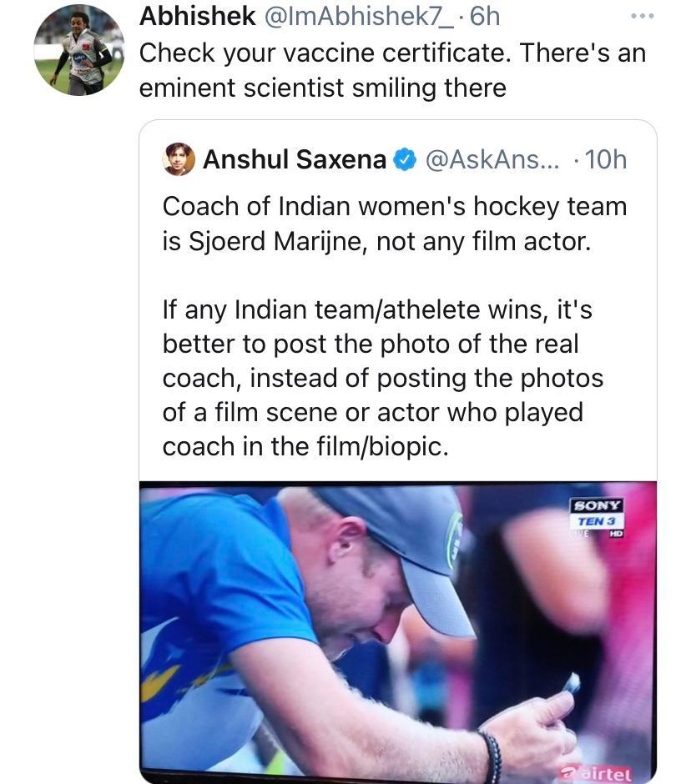
Task: Click the Sony Ten 3 channel logo
Action: coord(597,513)
